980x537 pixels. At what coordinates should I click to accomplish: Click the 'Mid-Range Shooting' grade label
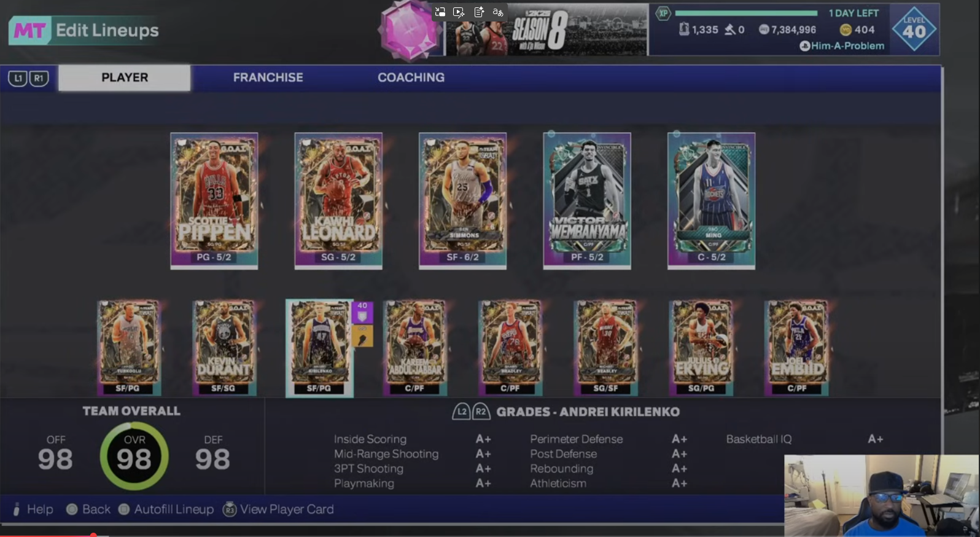386,454
